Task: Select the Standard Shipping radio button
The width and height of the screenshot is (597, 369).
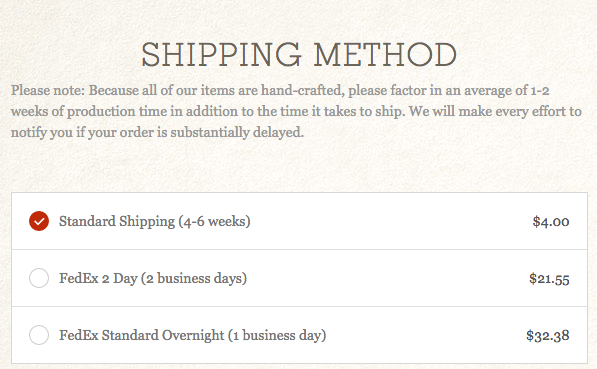Action: 39,221
